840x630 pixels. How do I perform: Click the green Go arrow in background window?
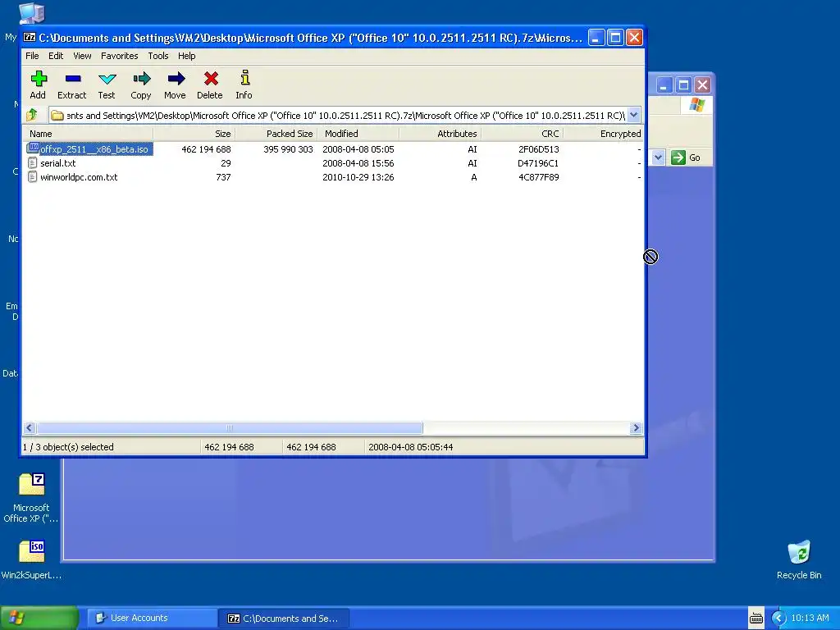678,157
